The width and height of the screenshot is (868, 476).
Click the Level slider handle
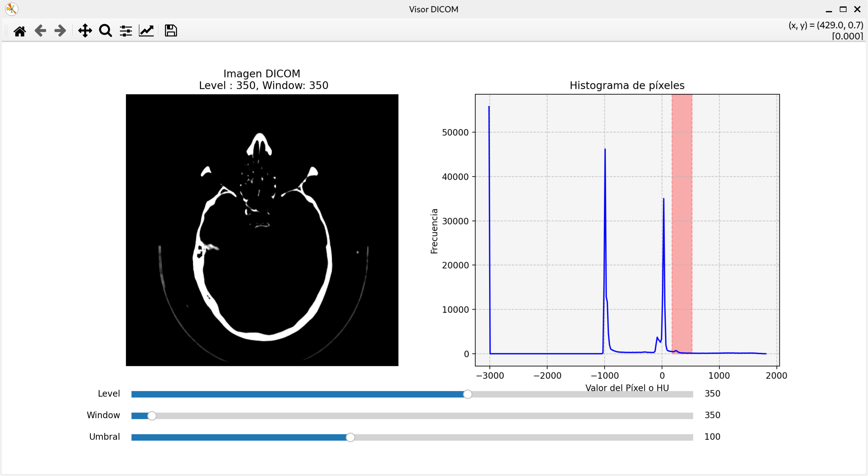(467, 394)
